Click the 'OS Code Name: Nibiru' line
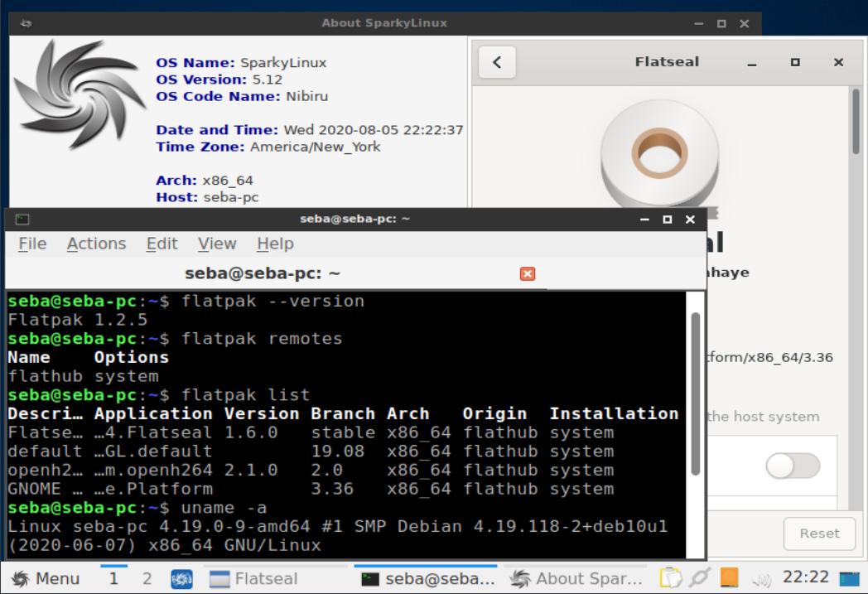This screenshot has width=868, height=594. point(242,96)
